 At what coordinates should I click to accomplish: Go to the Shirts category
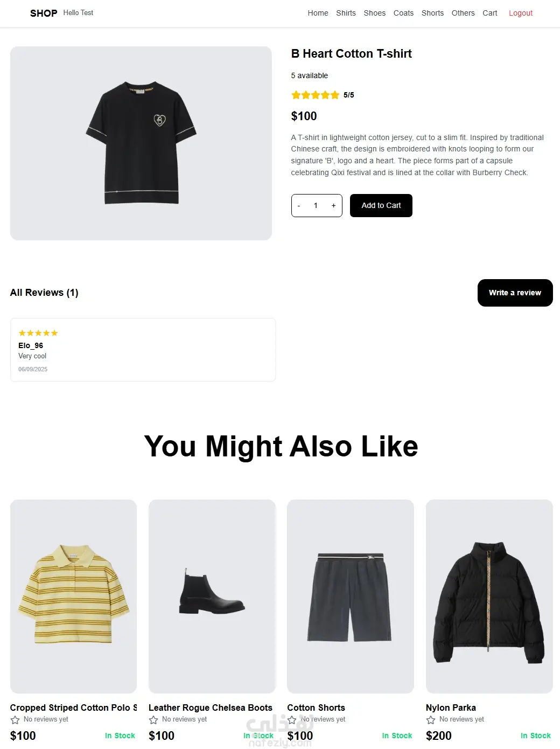[346, 13]
